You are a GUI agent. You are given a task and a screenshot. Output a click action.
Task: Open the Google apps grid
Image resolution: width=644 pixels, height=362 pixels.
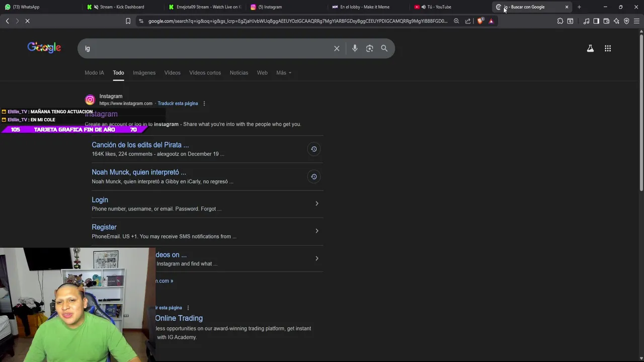pos(608,48)
